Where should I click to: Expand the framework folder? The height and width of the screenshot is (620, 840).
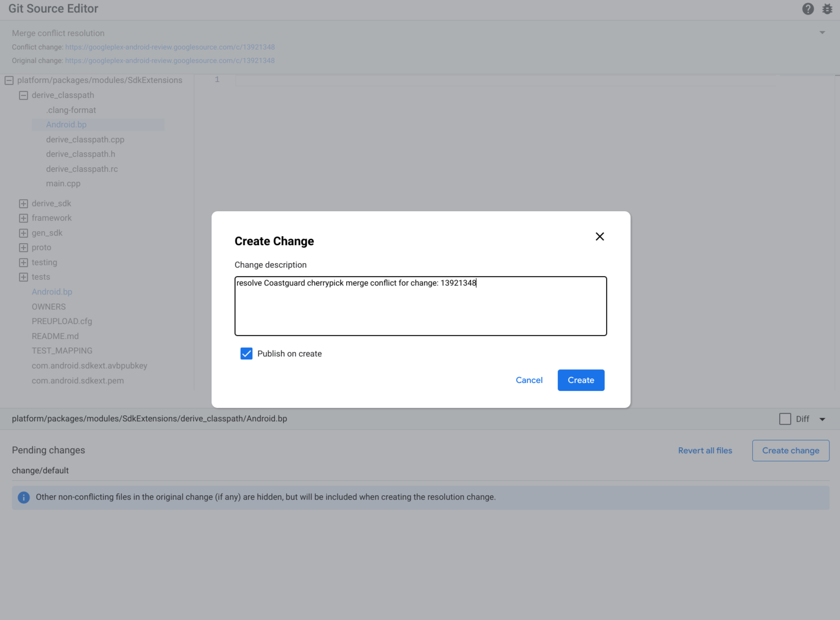[x=23, y=218]
